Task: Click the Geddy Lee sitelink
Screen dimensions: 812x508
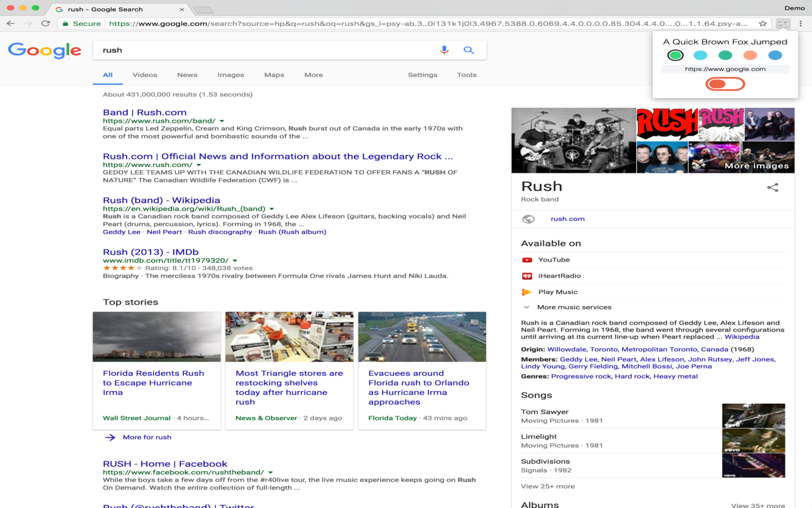Action: pos(122,232)
